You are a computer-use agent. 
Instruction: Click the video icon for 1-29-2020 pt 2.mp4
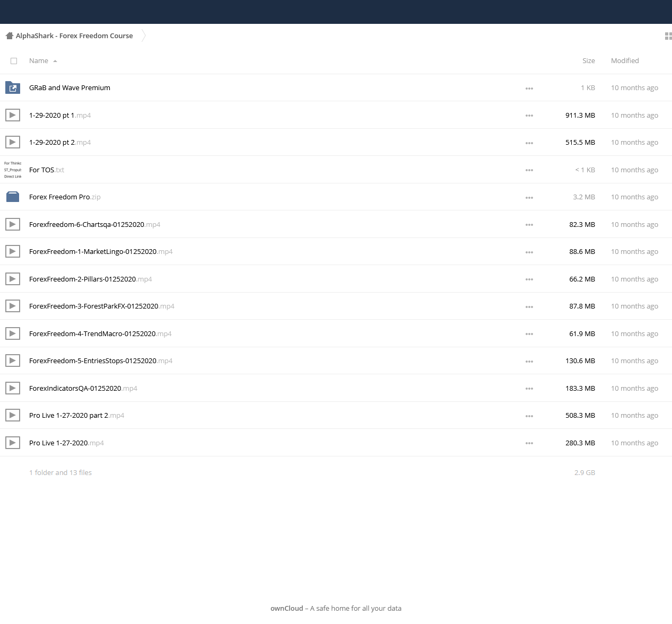13,143
